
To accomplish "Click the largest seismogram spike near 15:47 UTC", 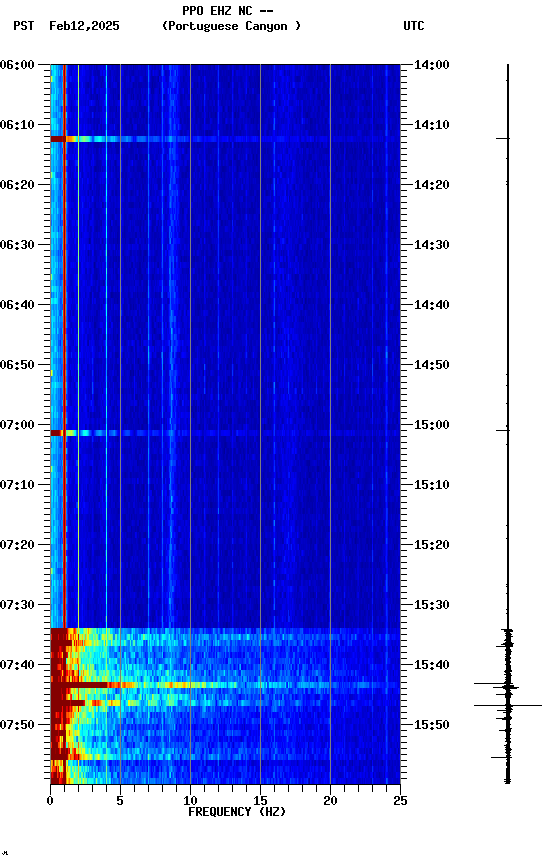I will [x=508, y=705].
